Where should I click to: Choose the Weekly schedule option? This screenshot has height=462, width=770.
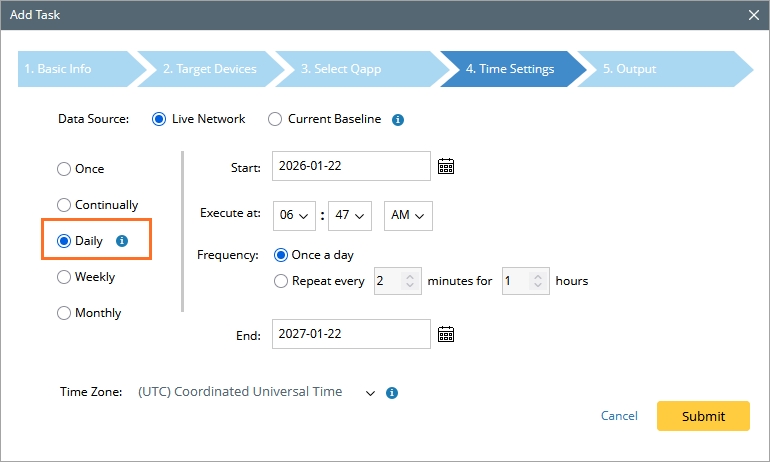[65, 277]
